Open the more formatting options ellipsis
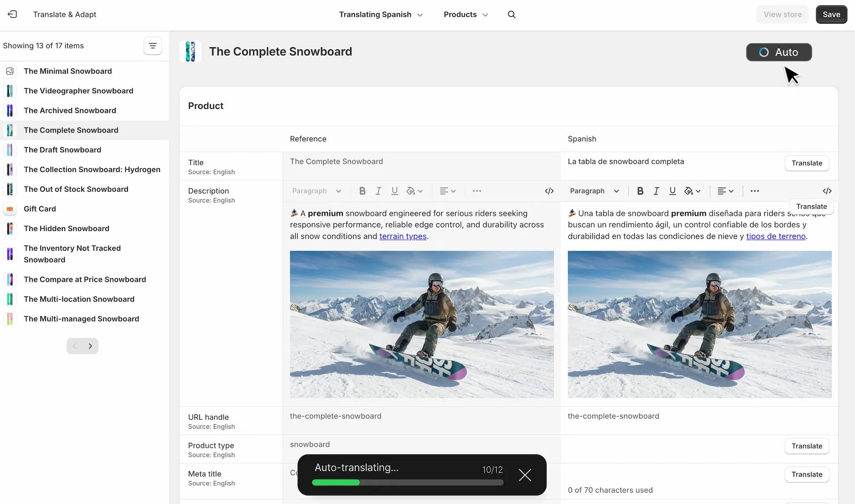855x504 pixels. pyautogui.click(x=476, y=191)
